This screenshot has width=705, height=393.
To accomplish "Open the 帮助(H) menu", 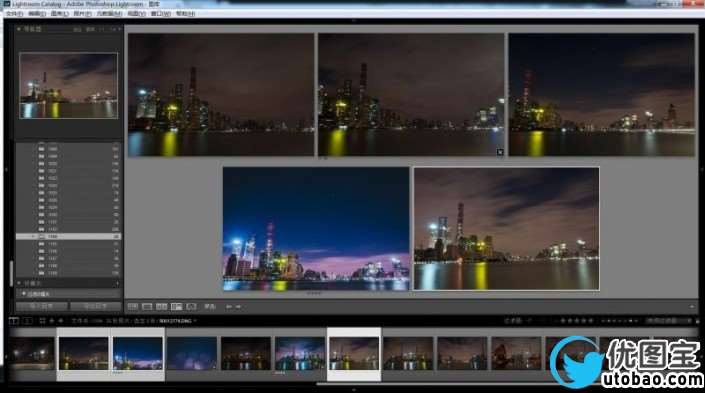I will (185, 14).
